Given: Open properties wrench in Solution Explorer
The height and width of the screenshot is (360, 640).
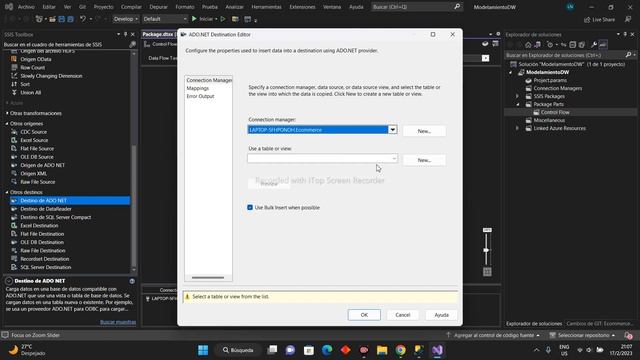Looking at the screenshot, I should 594,45.
